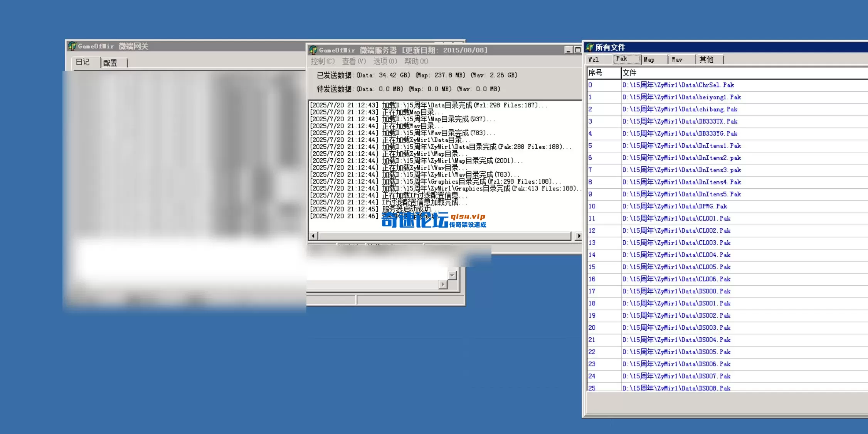Click the GameOfMir icon on 微端网关 title bar

click(x=72, y=46)
